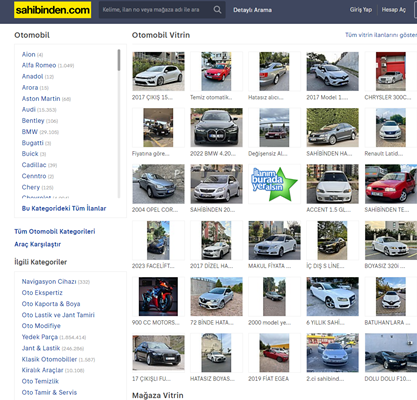Viewport: 417px width, 400px height.
Task: Select Bentley brand category
Action: 33,120
